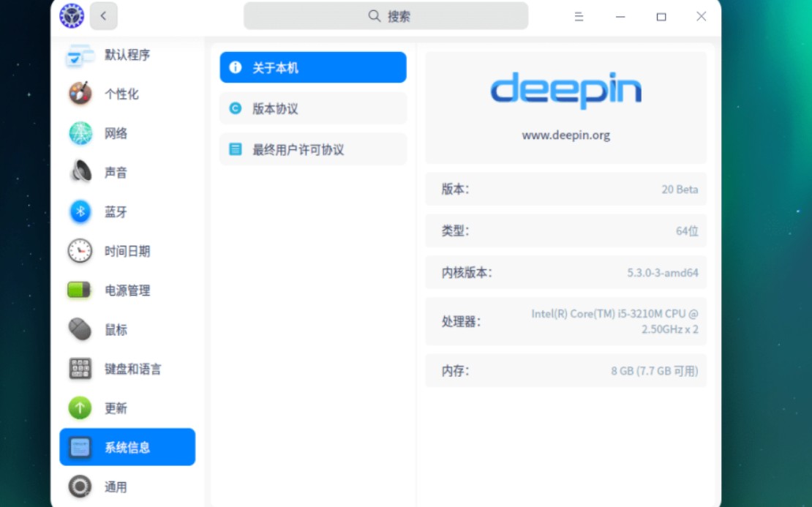Close the Control Center window
This screenshot has height=507, width=812.
(x=702, y=17)
